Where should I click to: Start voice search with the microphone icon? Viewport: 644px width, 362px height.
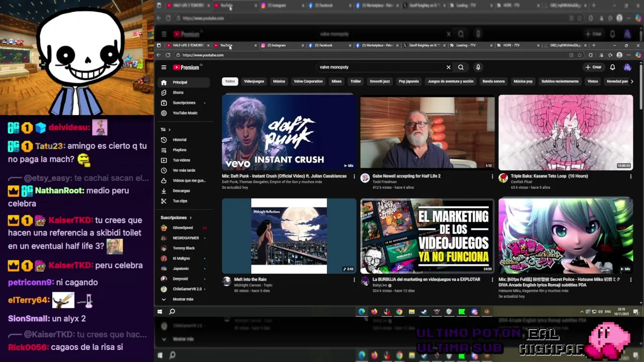coord(478,67)
